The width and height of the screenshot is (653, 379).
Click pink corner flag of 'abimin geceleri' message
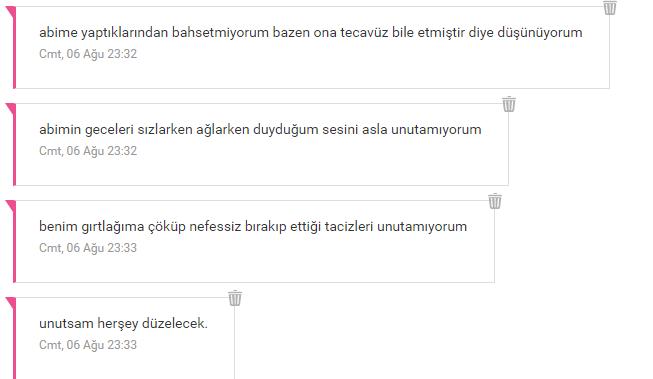(x=10, y=109)
